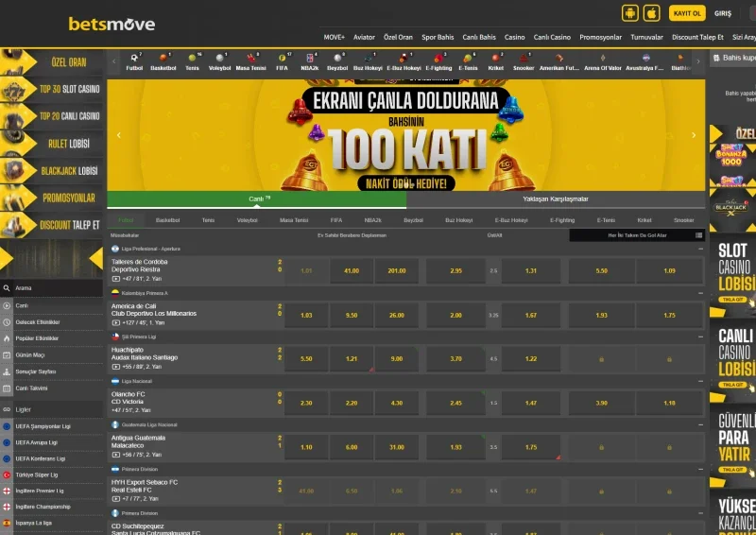Click the GİRİŞ link
This screenshot has width=756, height=535.
(x=723, y=13)
